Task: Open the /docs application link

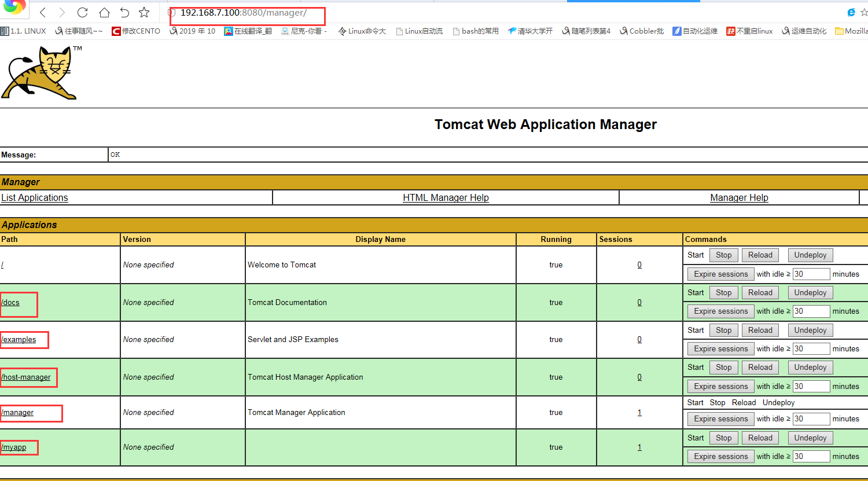Action: click(x=10, y=302)
